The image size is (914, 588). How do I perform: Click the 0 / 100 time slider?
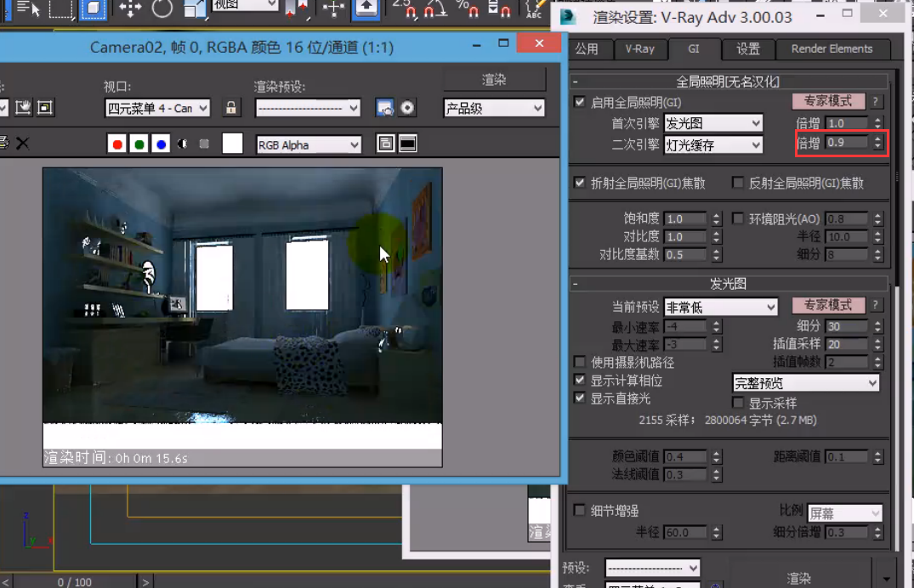click(75, 581)
